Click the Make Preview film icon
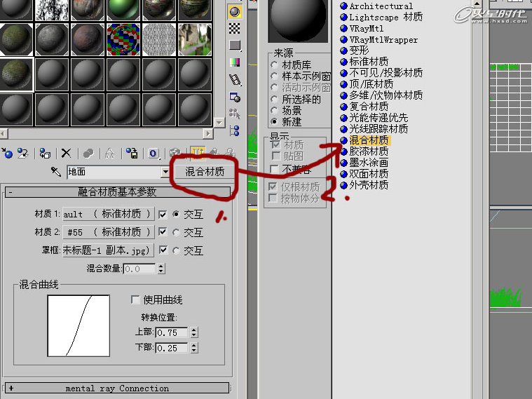Screen dimensions: 532x399 (x=235, y=80)
